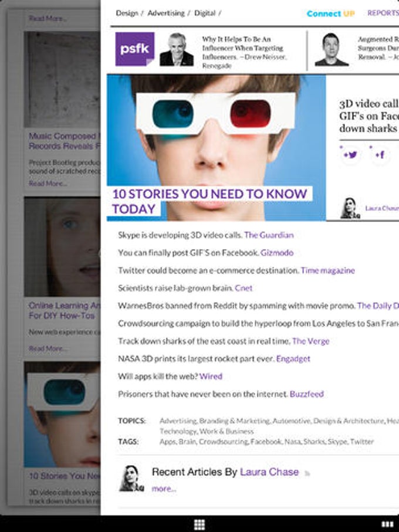Open the grid view icon in bottom bar
Image resolution: width=399 pixels, height=532 pixels.
[x=199, y=524]
